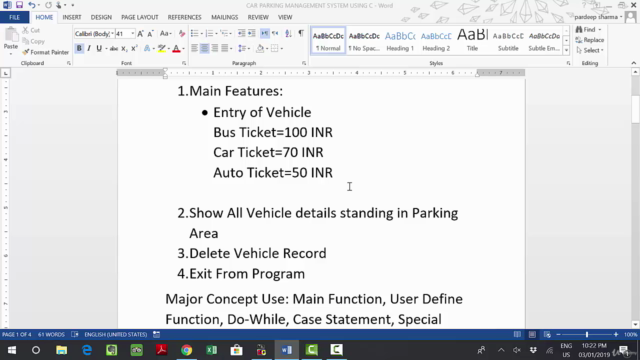Decrease the paragraph indent
640x360 pixels.
coord(242,33)
